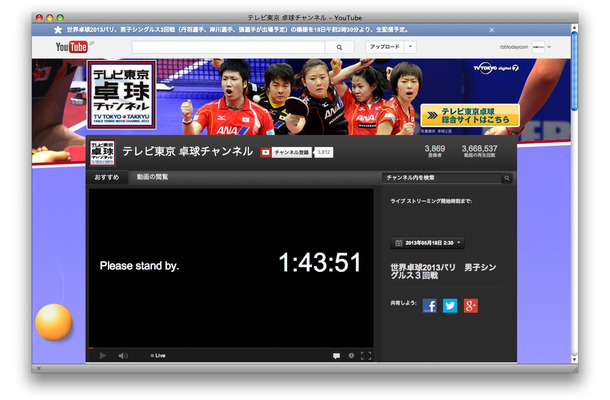
Task: Click the scrollbar up arrow
Action: click(x=574, y=28)
